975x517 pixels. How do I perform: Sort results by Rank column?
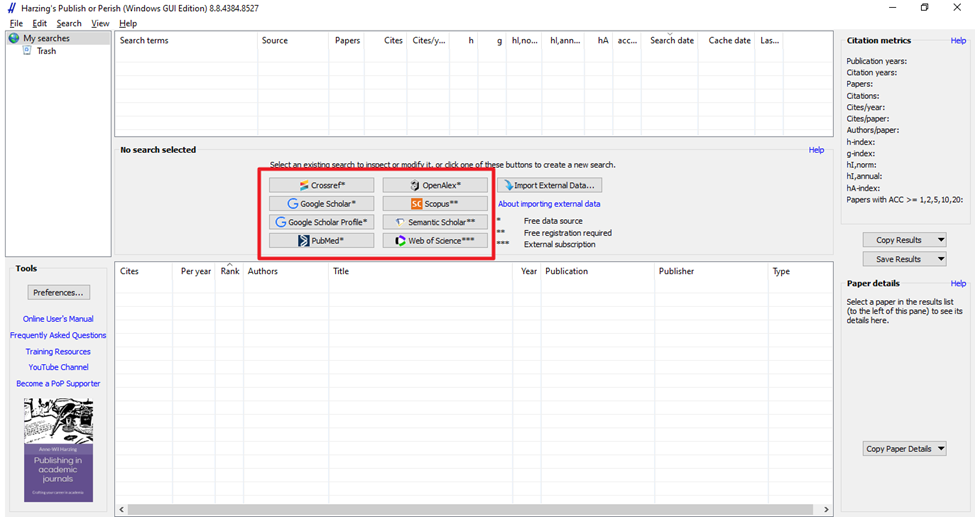[229, 271]
